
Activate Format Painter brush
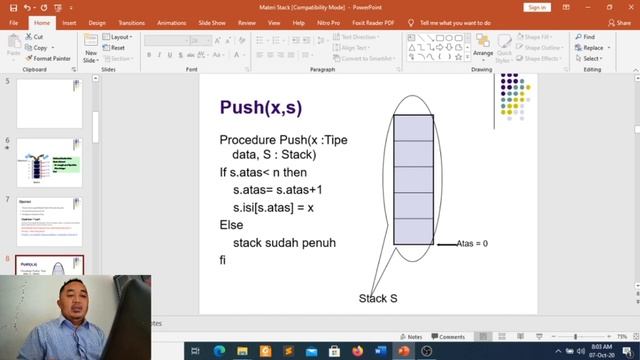(x=48, y=58)
